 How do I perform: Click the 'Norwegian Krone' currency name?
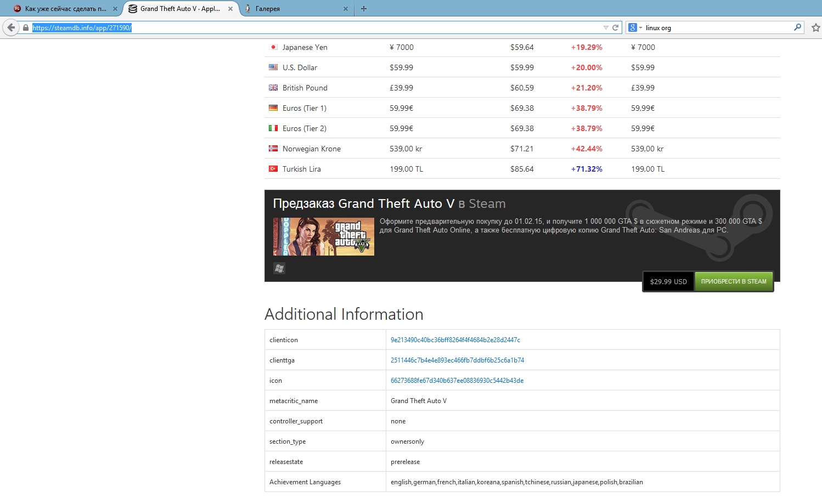pyautogui.click(x=312, y=149)
